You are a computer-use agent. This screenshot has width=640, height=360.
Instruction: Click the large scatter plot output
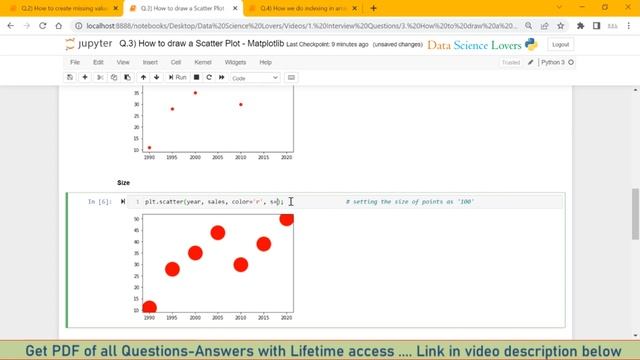pos(213,267)
